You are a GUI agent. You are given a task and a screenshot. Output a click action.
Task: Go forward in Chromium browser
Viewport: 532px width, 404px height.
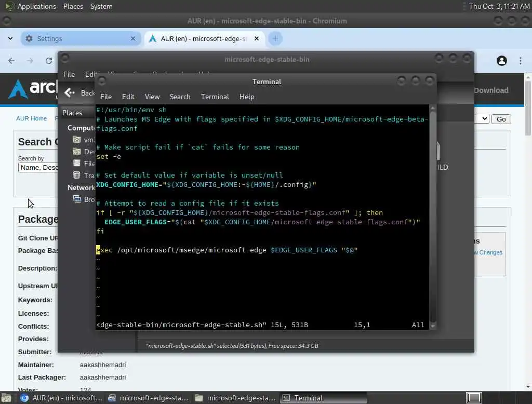coord(30,61)
